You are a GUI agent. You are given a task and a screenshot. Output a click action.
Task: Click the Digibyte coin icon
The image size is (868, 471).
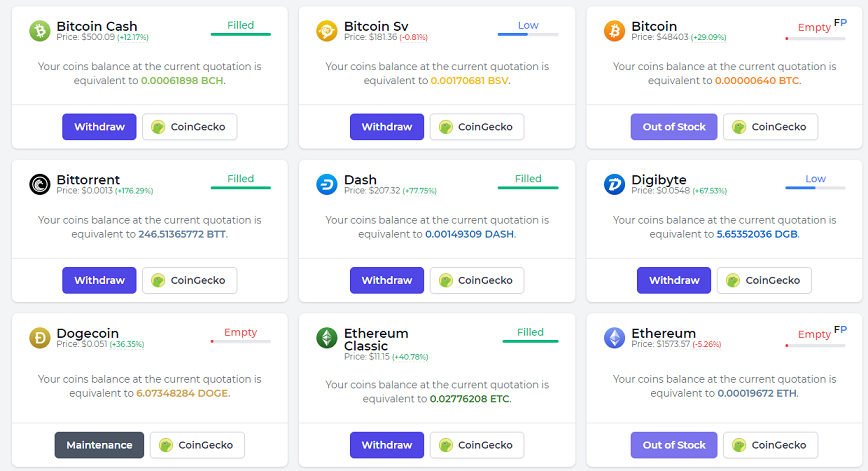[x=614, y=184]
